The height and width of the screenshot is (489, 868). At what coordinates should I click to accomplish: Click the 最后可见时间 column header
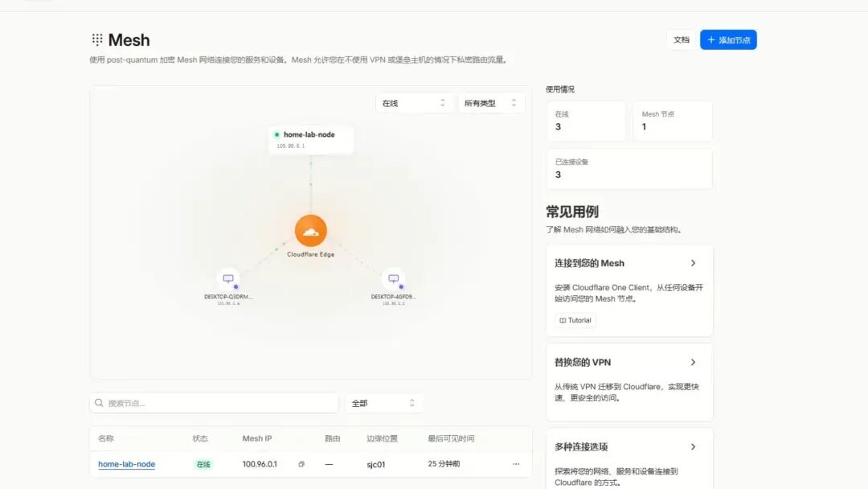pyautogui.click(x=451, y=438)
